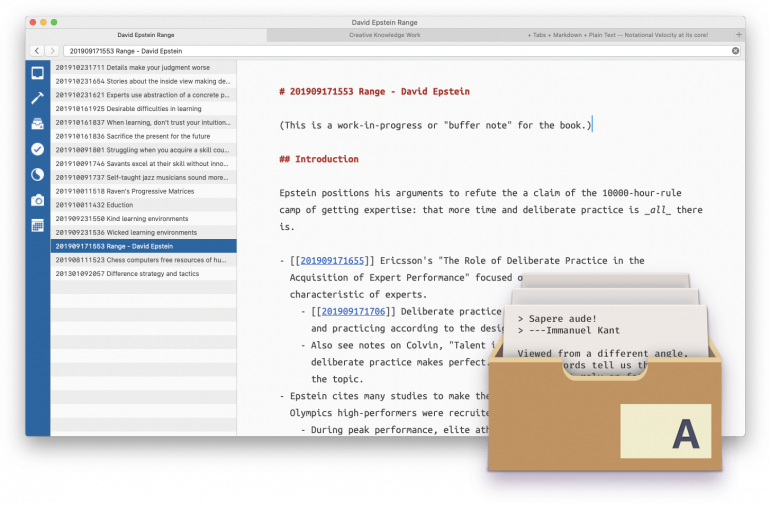The image size is (770, 505).
Task: Select the David Epstein Range tab
Action: pos(146,35)
